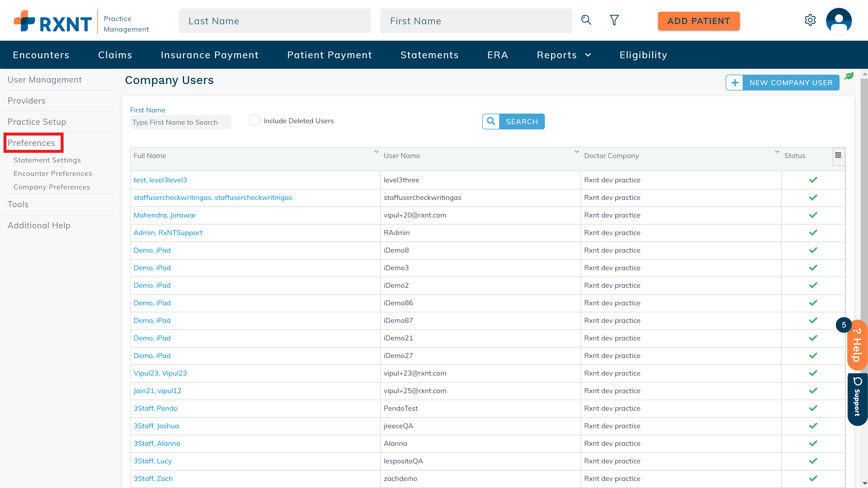Click Type First Name to Search field
The width and height of the screenshot is (868, 488).
point(181,122)
